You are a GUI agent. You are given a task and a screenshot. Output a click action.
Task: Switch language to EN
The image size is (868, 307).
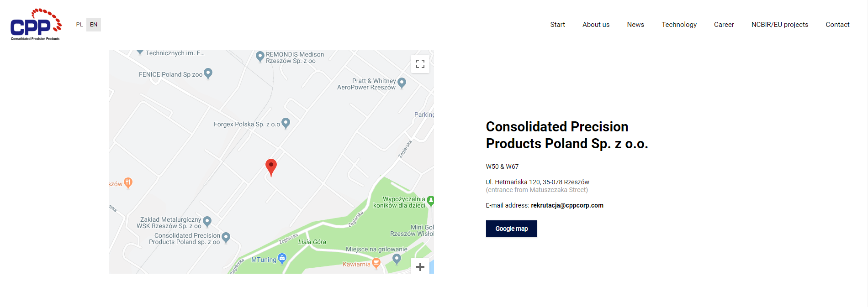pos(94,25)
